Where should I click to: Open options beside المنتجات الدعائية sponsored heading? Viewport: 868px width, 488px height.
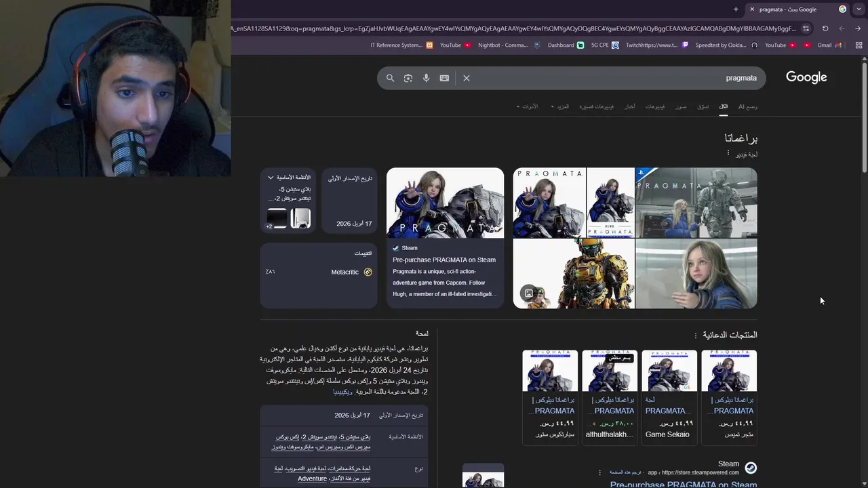coord(695,335)
